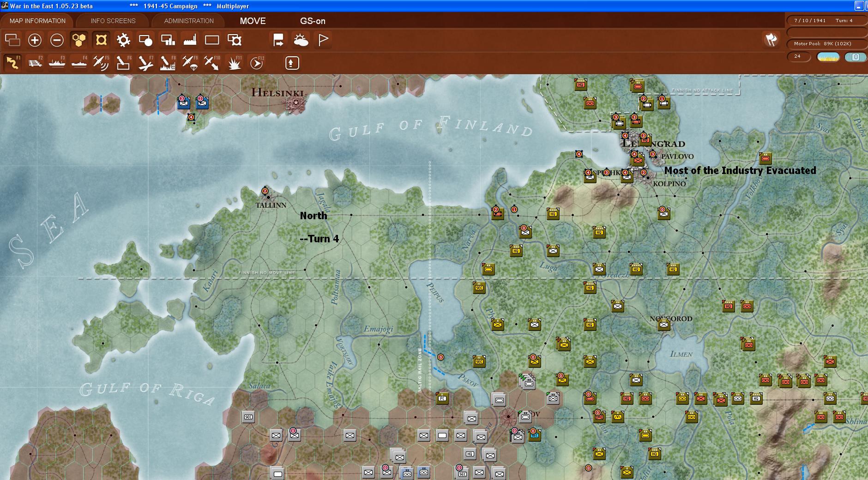This screenshot has height=480, width=868.
Task: Click the up-arrow box toolbar button
Action: 292,63
